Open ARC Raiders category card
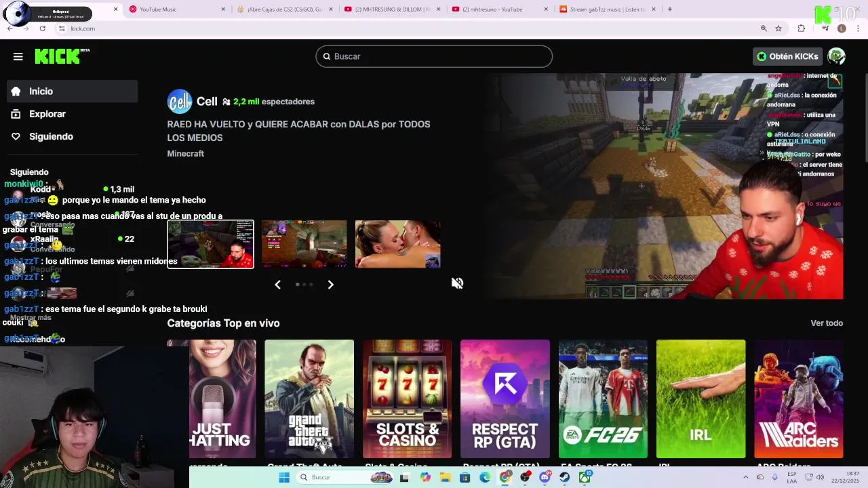 tap(799, 399)
